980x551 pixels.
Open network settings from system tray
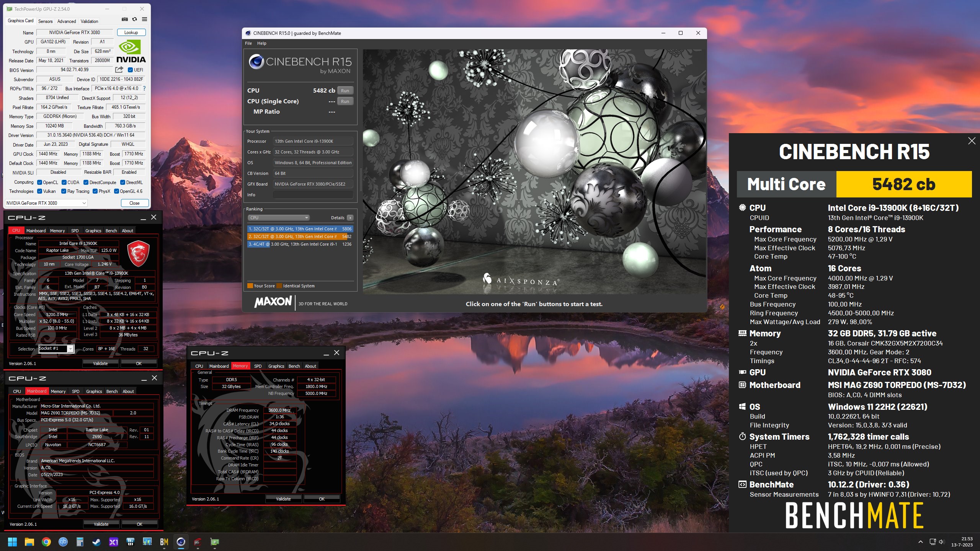tap(933, 542)
